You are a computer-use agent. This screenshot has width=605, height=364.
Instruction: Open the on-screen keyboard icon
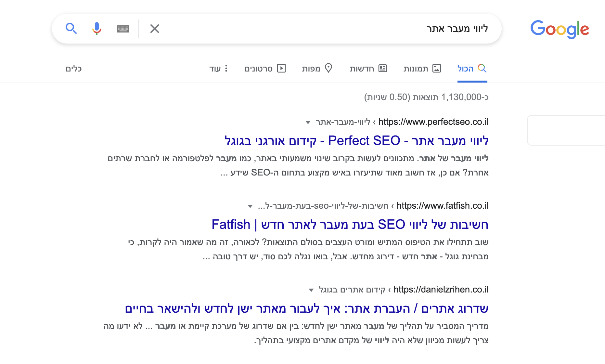tap(123, 29)
